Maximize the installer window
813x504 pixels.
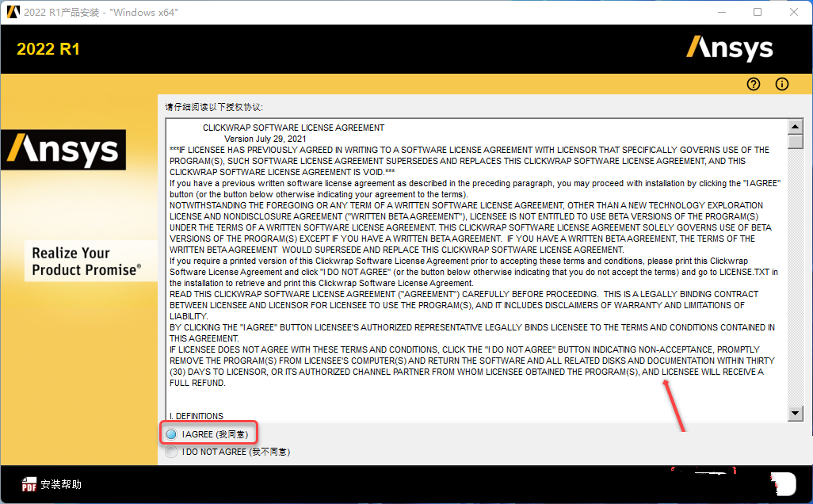(x=758, y=12)
